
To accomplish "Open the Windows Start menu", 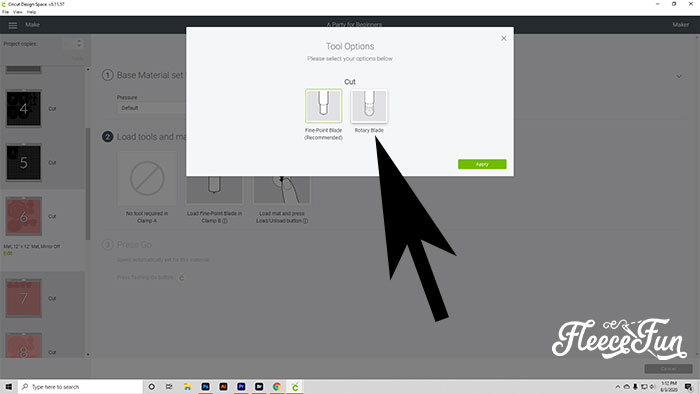I will [x=8, y=387].
